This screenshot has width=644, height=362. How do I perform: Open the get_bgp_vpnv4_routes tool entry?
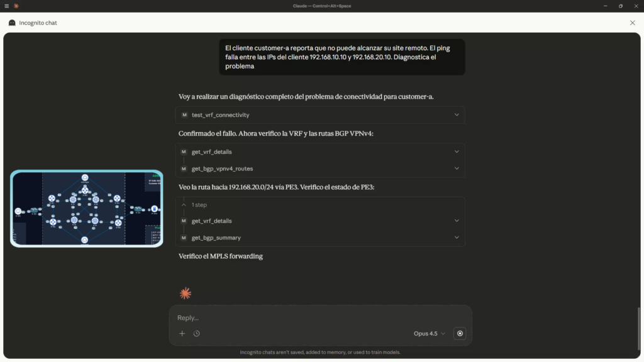click(222, 168)
